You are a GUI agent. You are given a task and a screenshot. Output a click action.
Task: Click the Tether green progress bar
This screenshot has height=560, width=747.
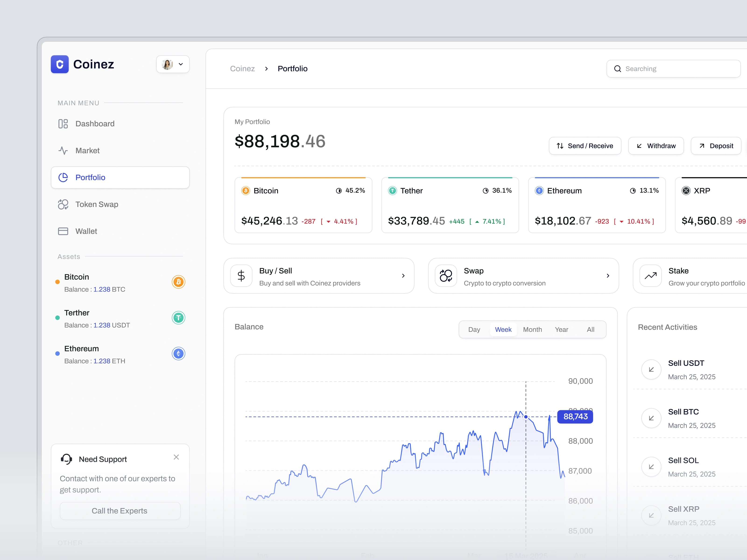pos(450,178)
